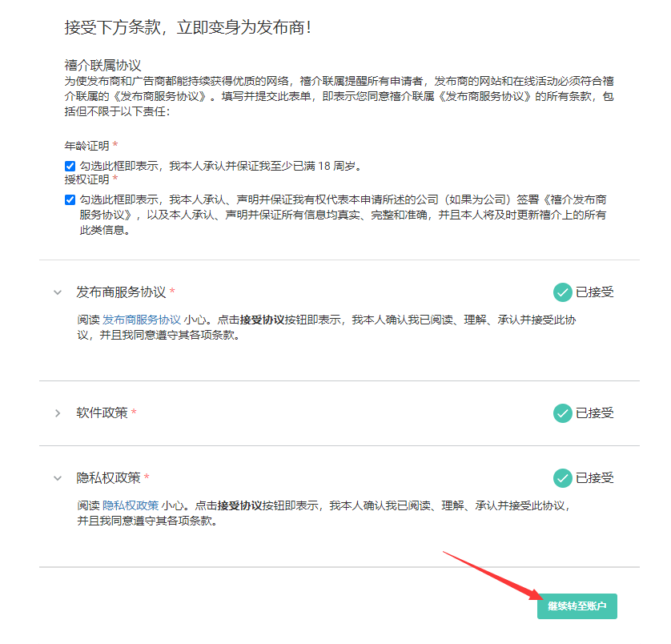
Task: Click green checkmark icon beside 发布商服务协议
Action: (563, 292)
